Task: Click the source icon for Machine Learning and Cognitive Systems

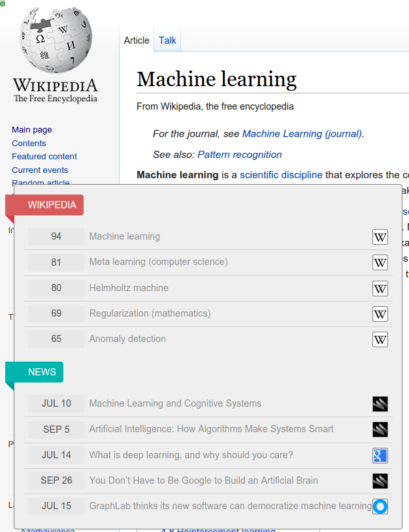Action: 380,404
